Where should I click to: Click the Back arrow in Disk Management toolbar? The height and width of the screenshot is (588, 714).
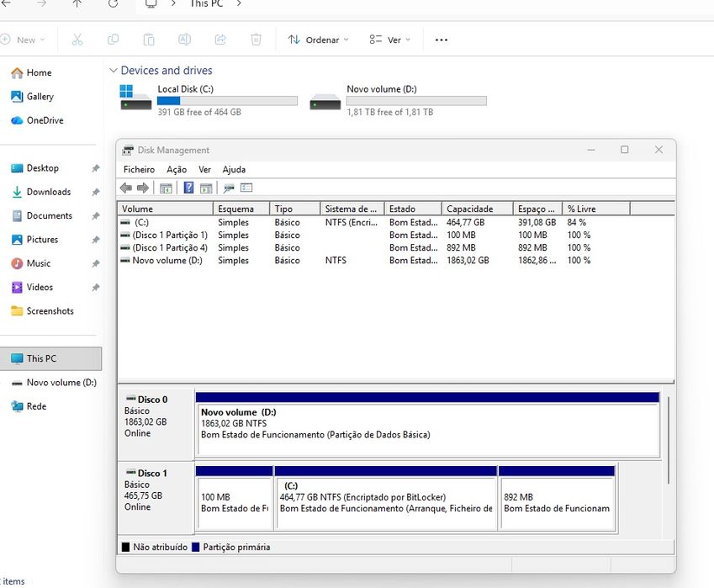(126, 188)
